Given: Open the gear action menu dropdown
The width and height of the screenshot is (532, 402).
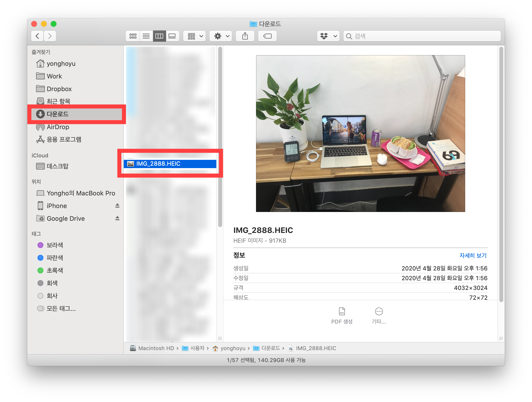Looking at the screenshot, I should (x=221, y=36).
